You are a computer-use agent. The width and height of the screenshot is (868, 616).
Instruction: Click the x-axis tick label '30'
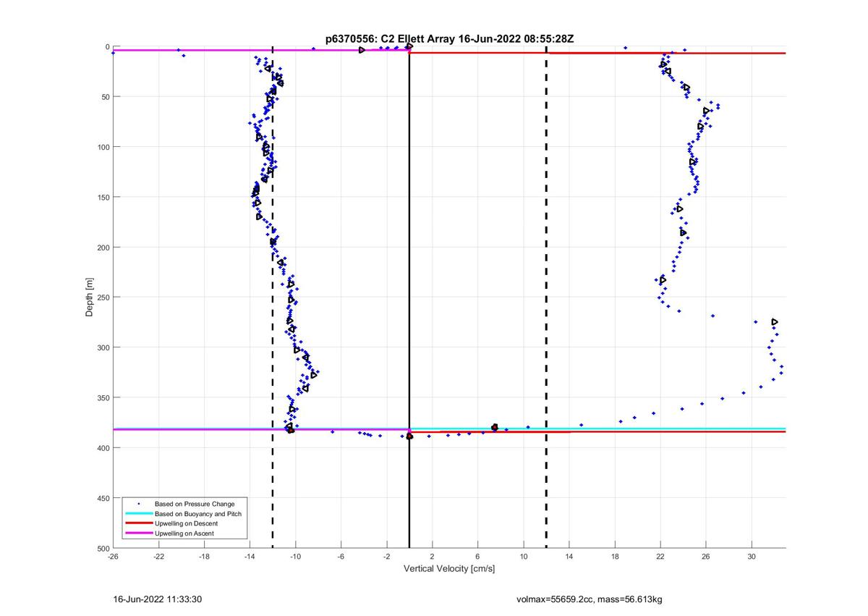click(752, 556)
